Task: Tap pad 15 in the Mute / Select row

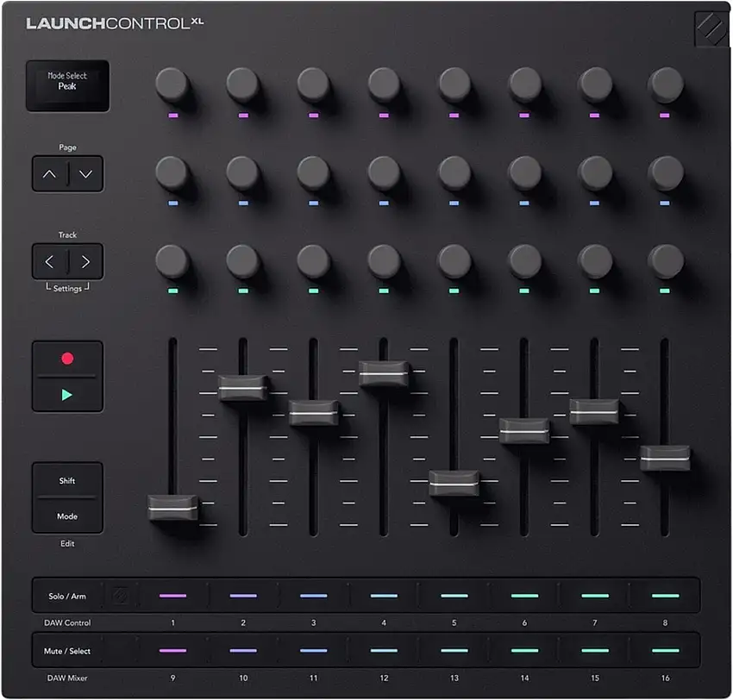Action: coord(595,651)
